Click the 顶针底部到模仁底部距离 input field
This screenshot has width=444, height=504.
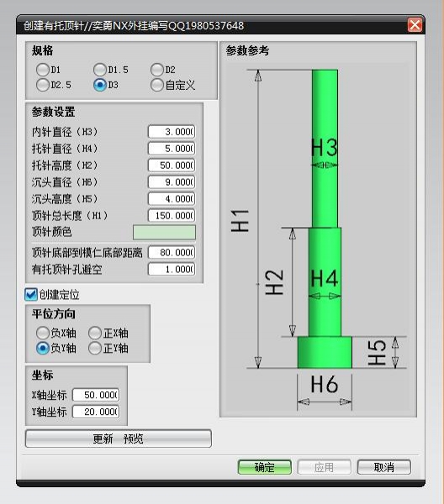pos(172,252)
